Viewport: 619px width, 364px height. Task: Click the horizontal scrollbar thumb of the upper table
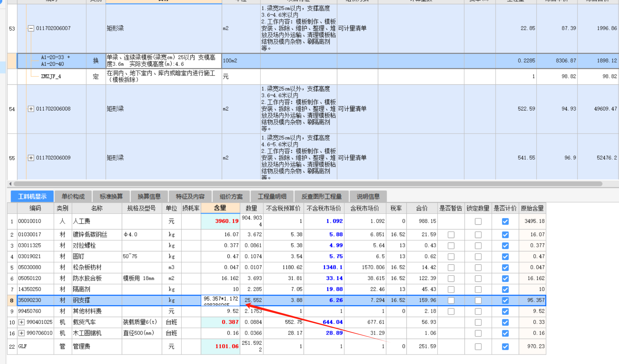coord(308,184)
